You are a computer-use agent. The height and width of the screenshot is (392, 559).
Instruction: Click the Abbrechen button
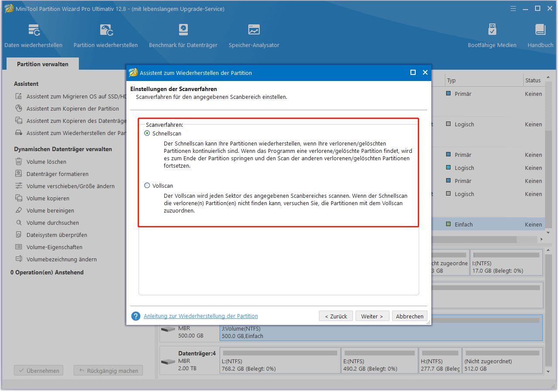410,316
